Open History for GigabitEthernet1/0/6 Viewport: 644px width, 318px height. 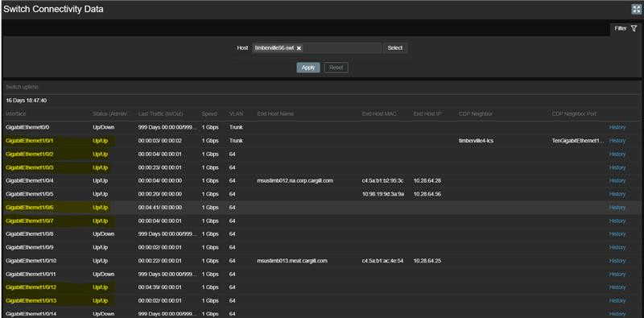coord(617,208)
